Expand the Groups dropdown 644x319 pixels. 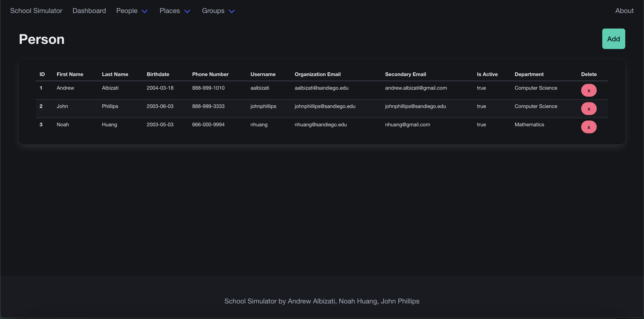tap(213, 11)
